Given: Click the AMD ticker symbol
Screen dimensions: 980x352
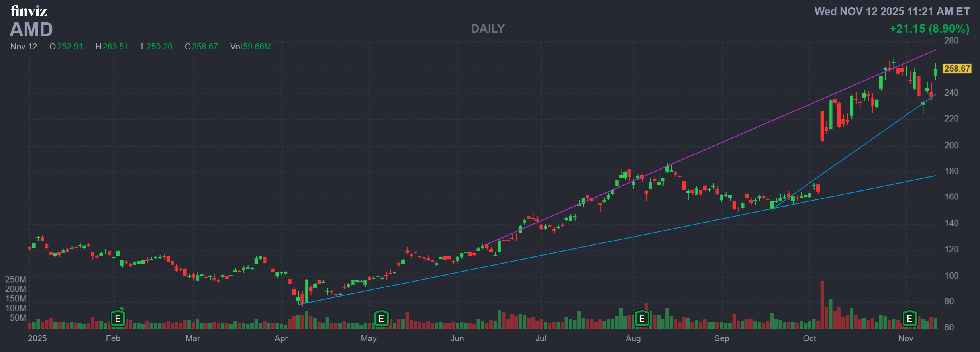Looking at the screenshot, I should (31, 30).
